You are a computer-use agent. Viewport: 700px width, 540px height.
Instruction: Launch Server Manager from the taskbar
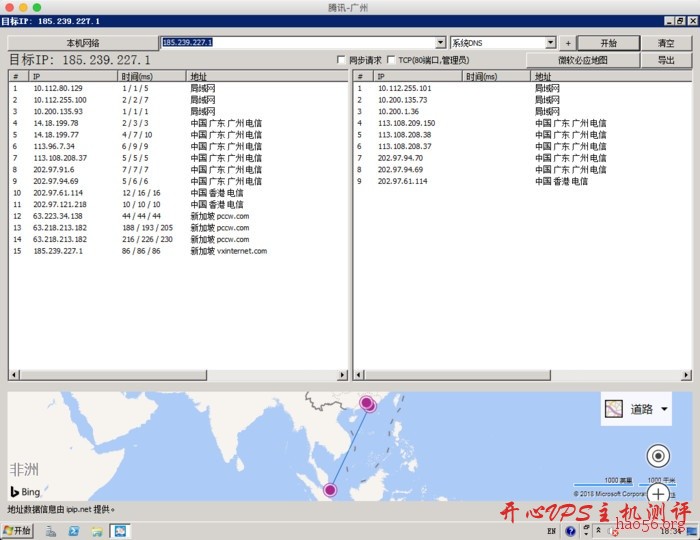point(50,530)
